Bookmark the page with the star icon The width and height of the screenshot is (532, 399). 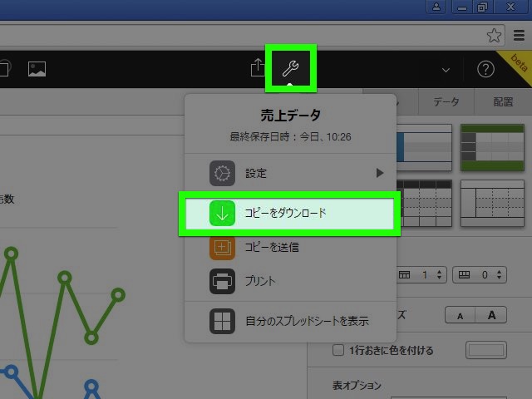[494, 35]
